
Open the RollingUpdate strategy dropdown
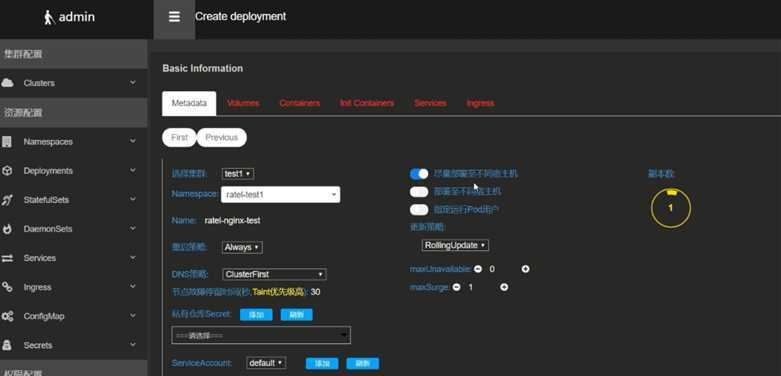[455, 246]
